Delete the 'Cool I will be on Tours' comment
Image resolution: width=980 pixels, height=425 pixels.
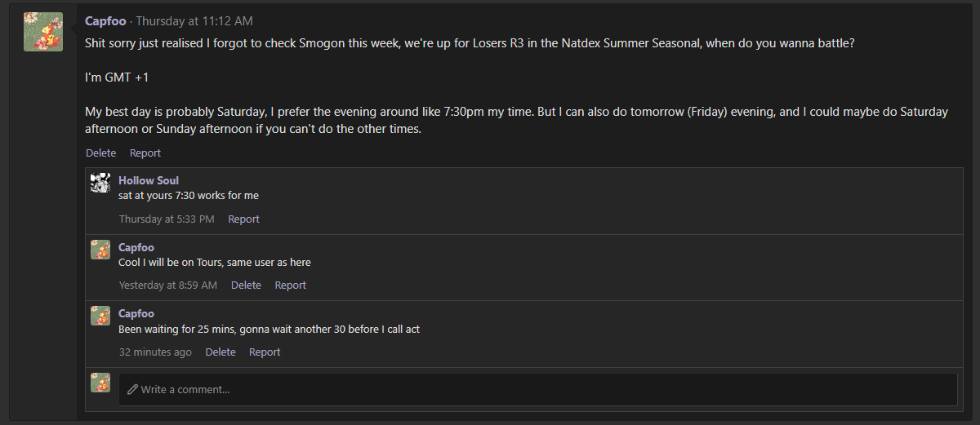click(x=246, y=285)
